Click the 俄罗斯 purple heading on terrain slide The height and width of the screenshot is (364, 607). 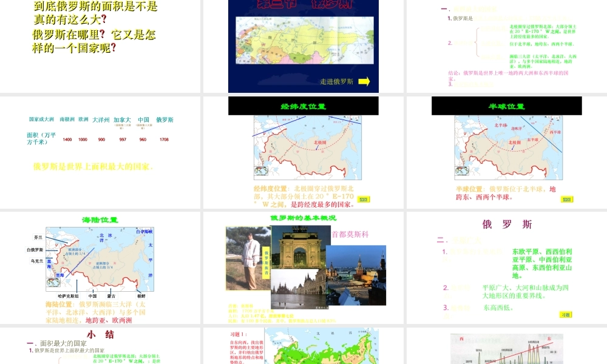507,224
